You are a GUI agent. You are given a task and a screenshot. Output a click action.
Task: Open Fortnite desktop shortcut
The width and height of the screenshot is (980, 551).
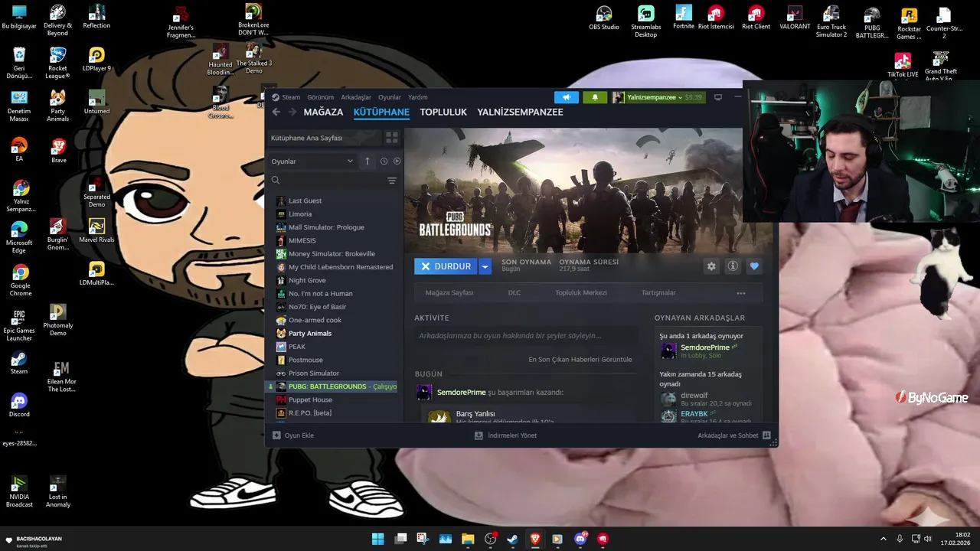(684, 18)
